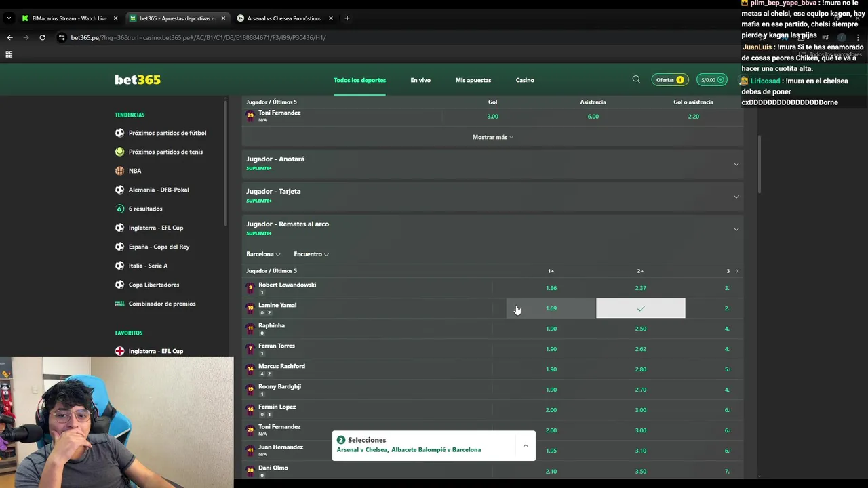
Task: Expand the Jugador - Tarjeta section
Action: pos(492,196)
